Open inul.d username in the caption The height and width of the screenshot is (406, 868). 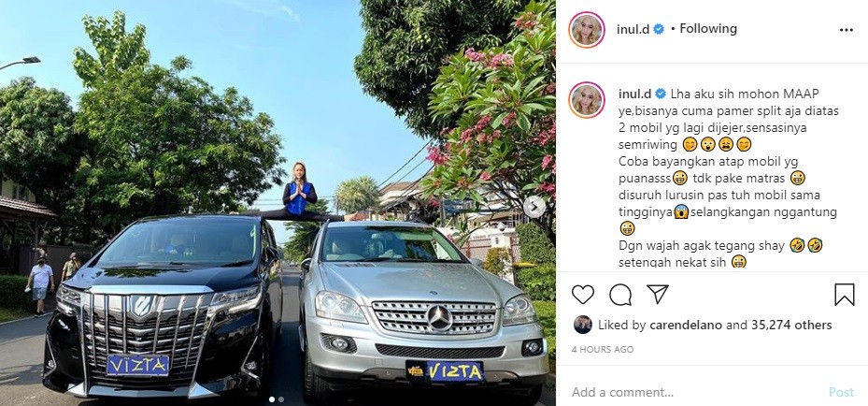coord(633,94)
